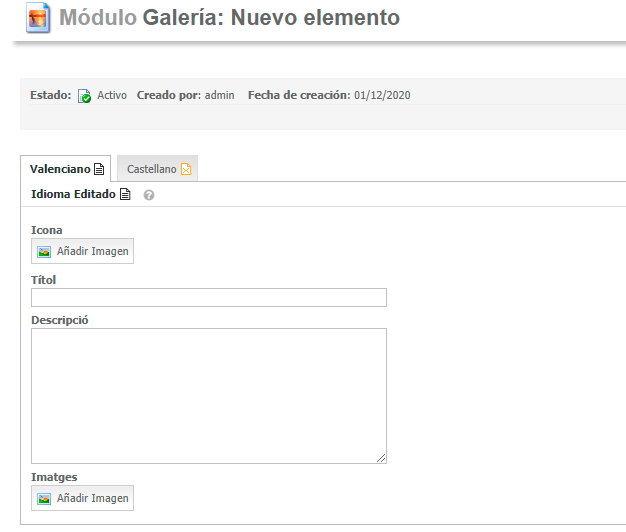Switch to the Castellano tab
The height and width of the screenshot is (532, 626).
pos(158,168)
